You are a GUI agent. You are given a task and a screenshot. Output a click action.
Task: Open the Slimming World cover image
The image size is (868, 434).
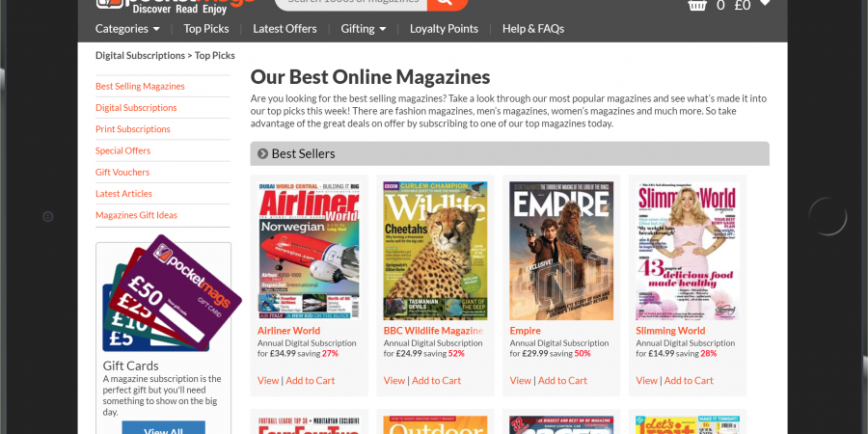[687, 251]
